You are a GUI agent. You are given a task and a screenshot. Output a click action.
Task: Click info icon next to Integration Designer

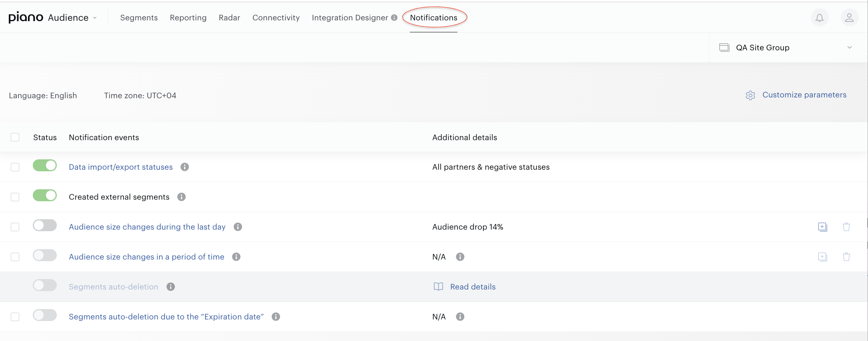(394, 18)
